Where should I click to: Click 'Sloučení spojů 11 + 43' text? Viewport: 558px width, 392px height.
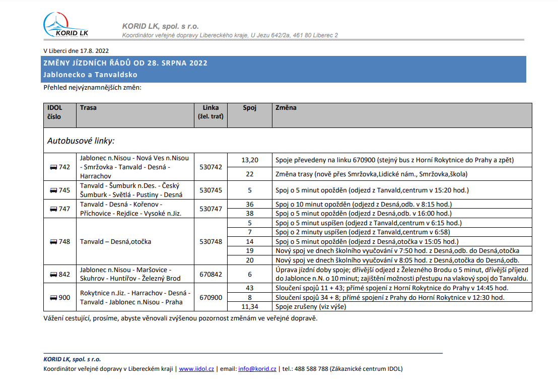click(x=392, y=288)
